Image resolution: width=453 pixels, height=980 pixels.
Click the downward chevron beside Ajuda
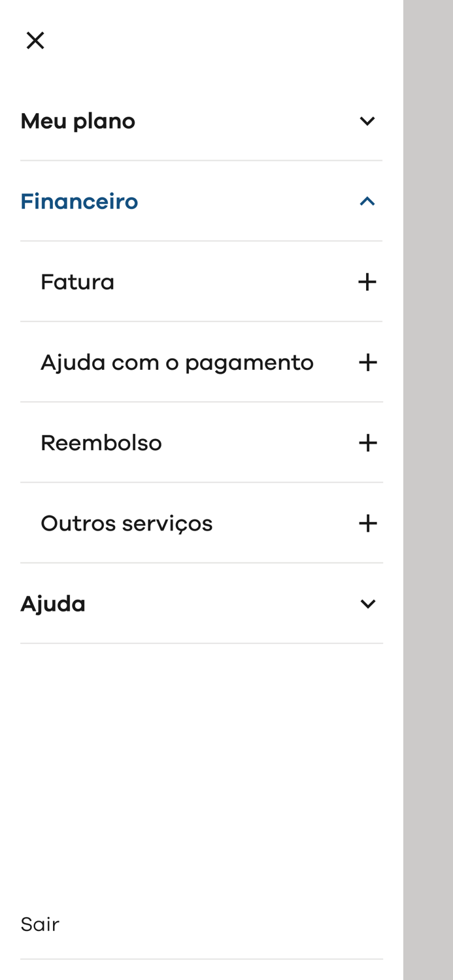pos(368,603)
